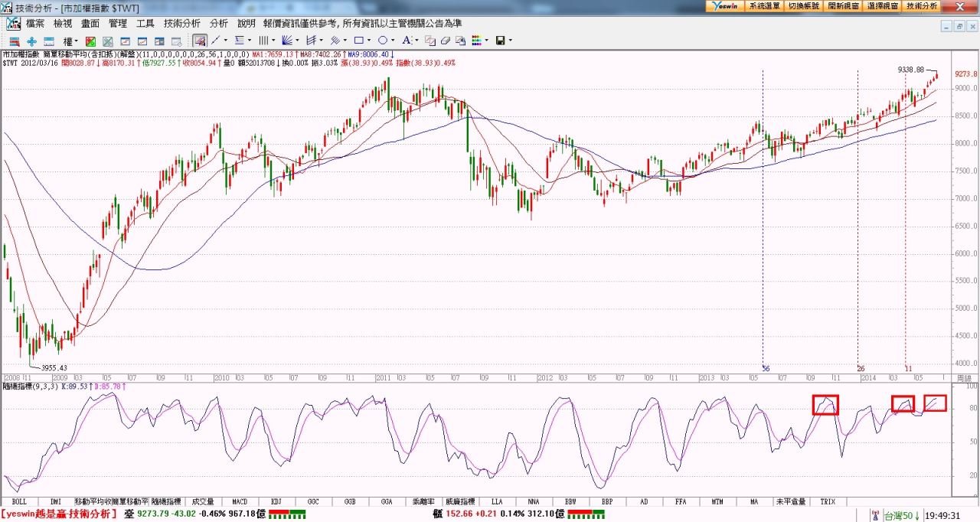The width and height of the screenshot is (980, 522).
Task: Click the blue crosshair cursor icon
Action: tap(31, 41)
